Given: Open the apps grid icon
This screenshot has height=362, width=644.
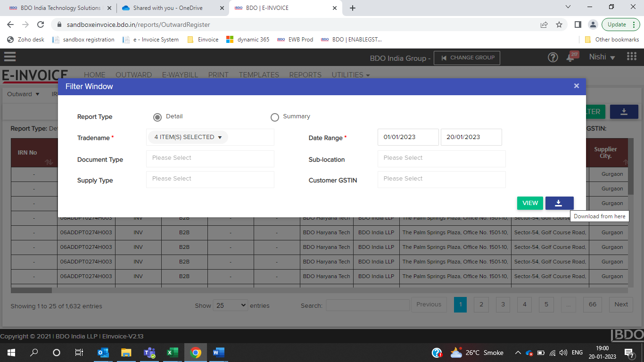Looking at the screenshot, I should click(x=631, y=57).
